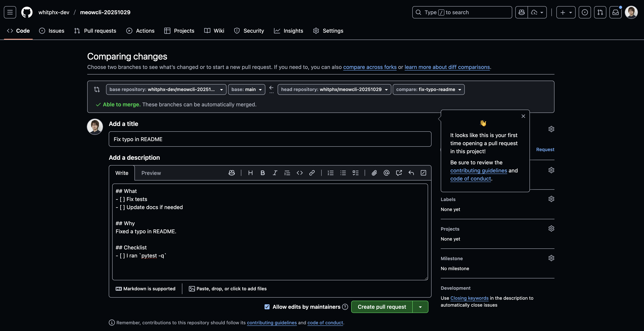The image size is (644, 331).
Task: Open the agents dropdown next to Copilot
Action: tap(537, 12)
